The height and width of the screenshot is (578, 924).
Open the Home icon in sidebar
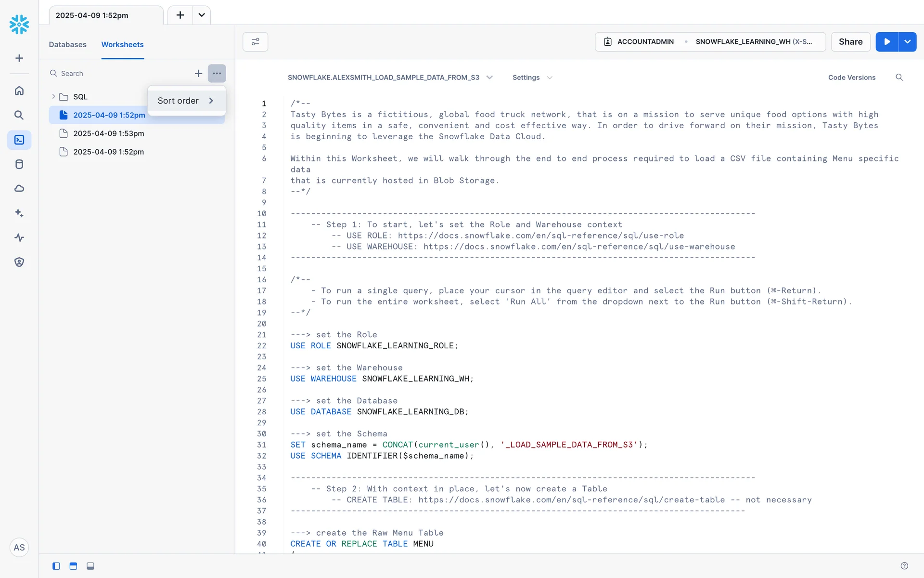19,91
